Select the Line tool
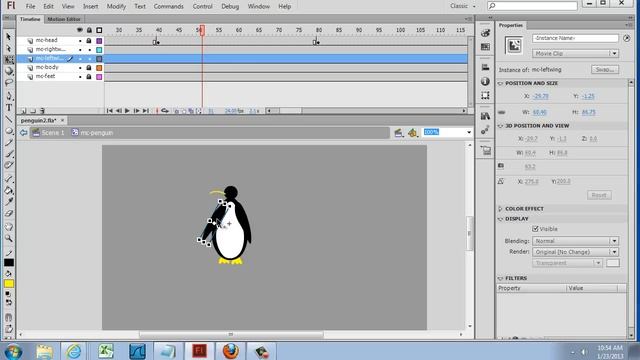640x360 pixels. coord(9,119)
